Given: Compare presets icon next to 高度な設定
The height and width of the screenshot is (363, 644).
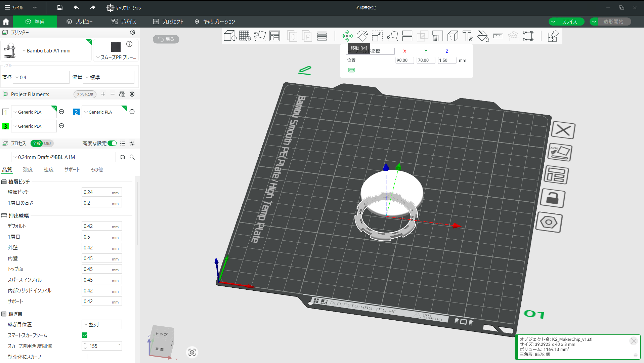Looking at the screenshot, I should [x=132, y=144].
